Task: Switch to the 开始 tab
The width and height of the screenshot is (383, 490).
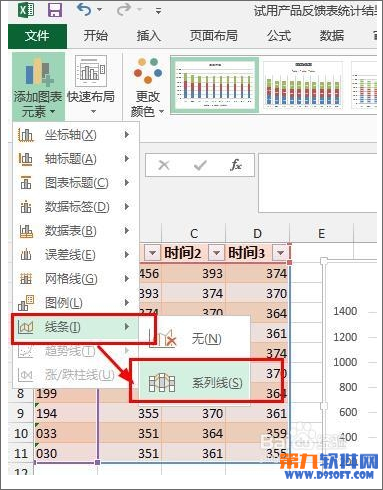Action: 96,36
